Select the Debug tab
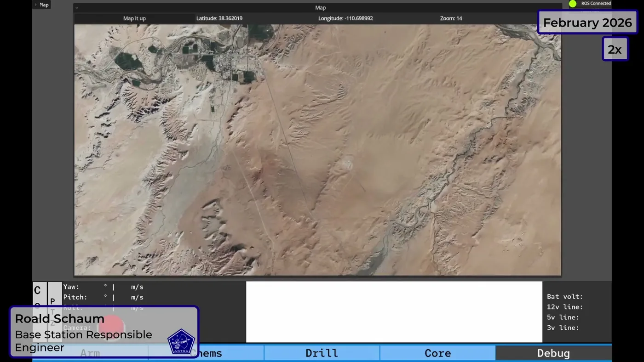Image resolution: width=644 pixels, height=362 pixels. pyautogui.click(x=554, y=353)
